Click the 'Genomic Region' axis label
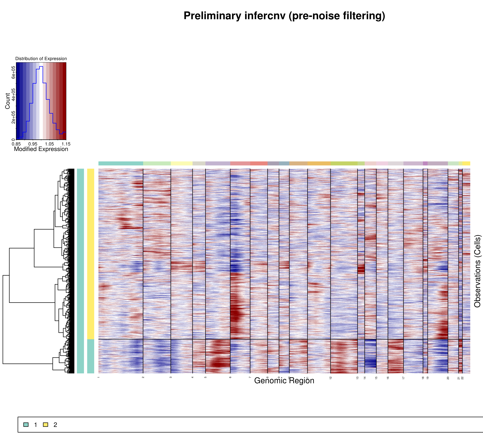This screenshot has height=448, width=483. [284, 381]
